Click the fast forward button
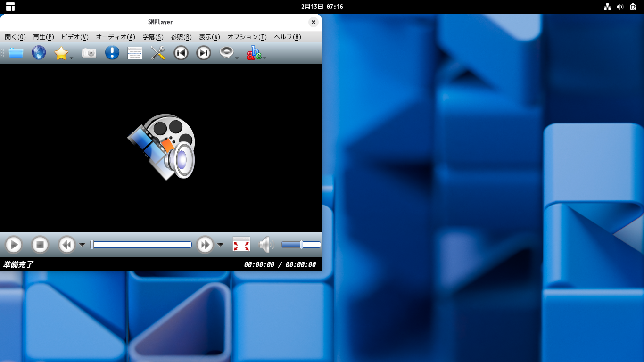This screenshot has height=362, width=644. (205, 245)
